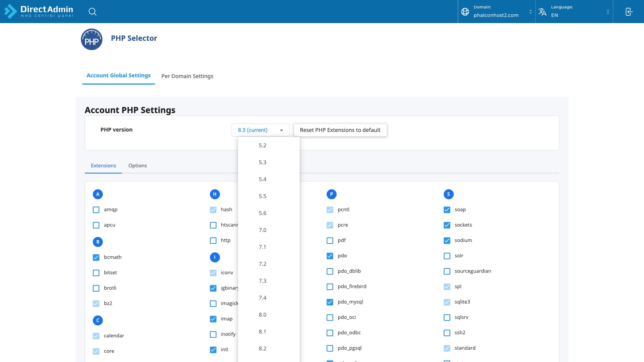Screen dimensions: 644x362
Task: Open the Per Domain Settings tab
Action: [x=187, y=76]
